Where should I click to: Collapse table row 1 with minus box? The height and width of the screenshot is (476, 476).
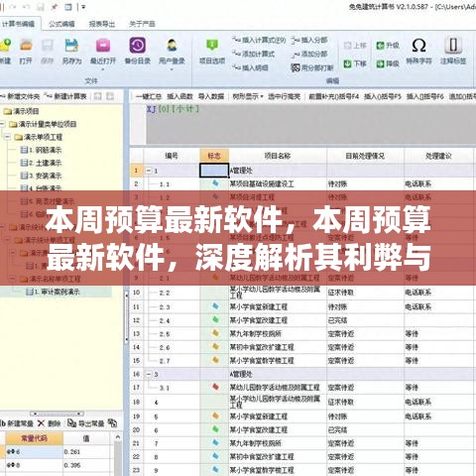(x=149, y=171)
